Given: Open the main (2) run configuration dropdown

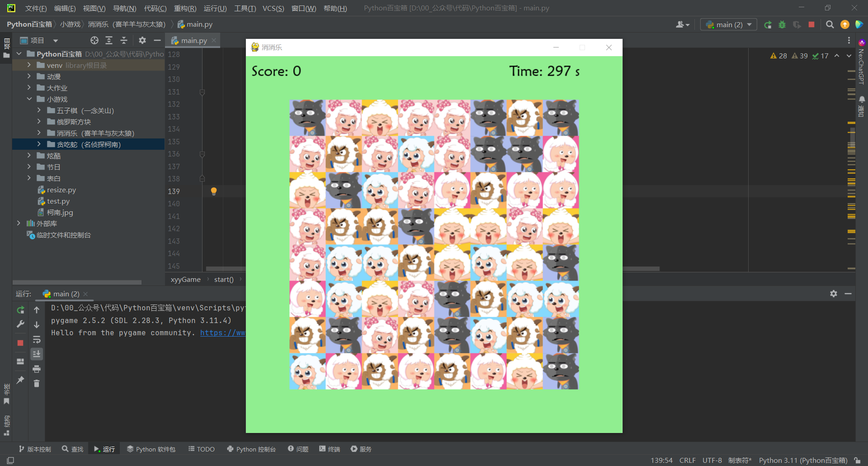Looking at the screenshot, I should [729, 25].
